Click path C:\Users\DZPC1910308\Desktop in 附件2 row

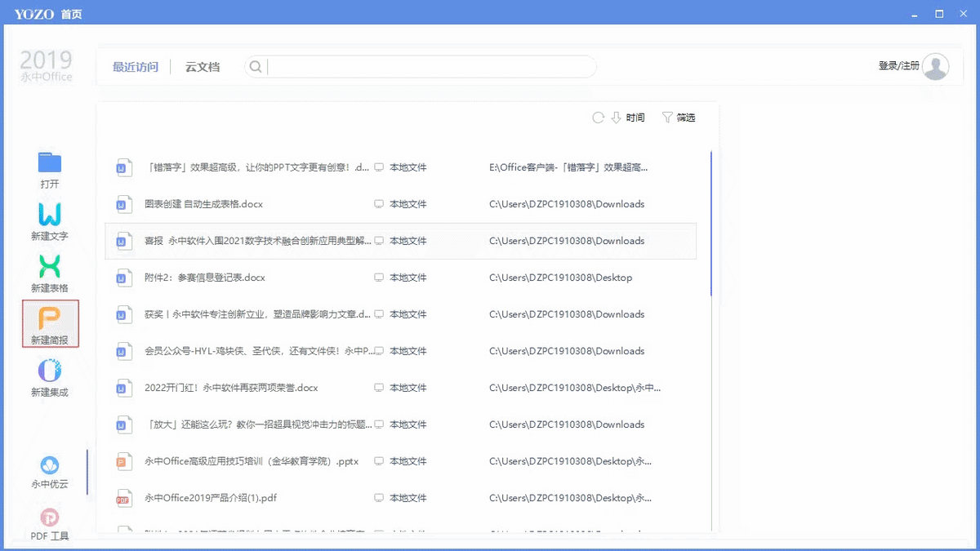(x=560, y=278)
